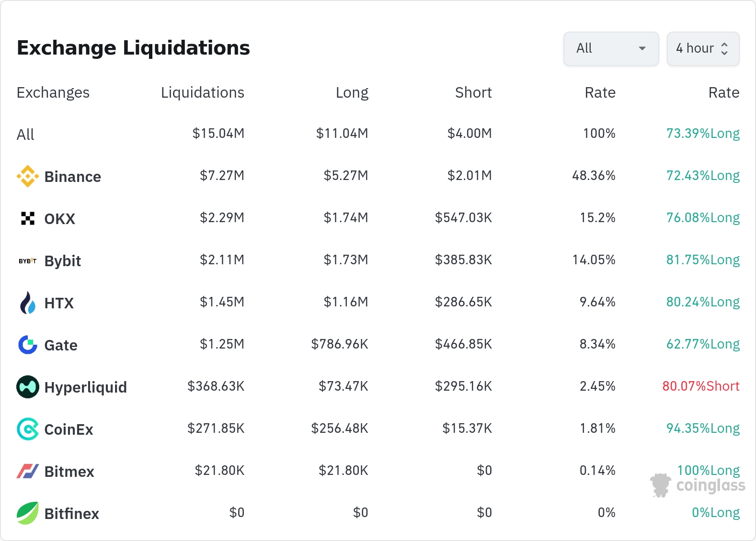Click the Hyperliquid logo icon
The image size is (756, 541).
coord(28,387)
